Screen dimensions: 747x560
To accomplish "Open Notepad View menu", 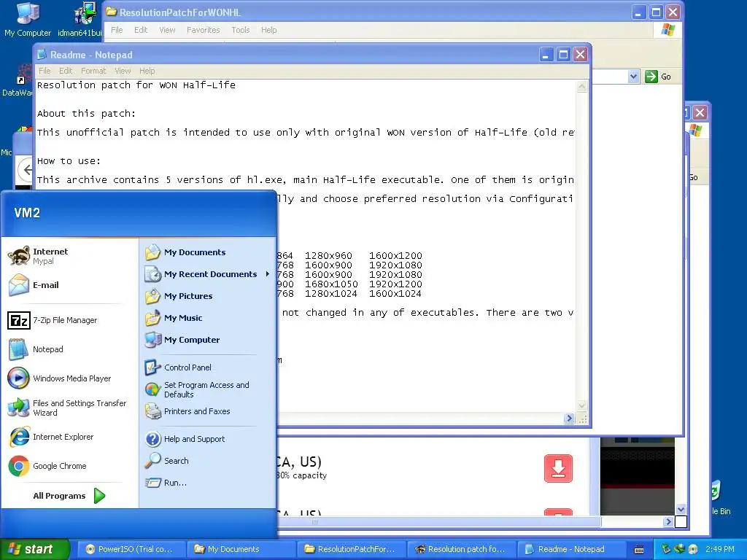I will coord(123,71).
